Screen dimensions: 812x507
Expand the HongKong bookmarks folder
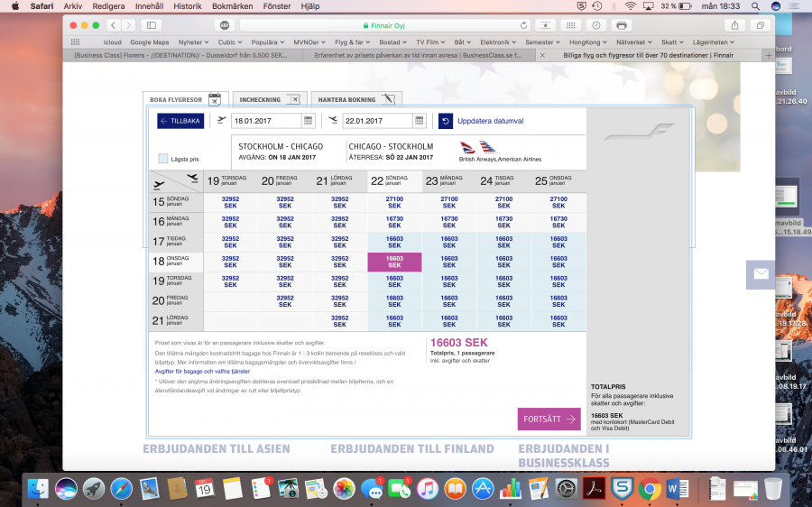click(586, 41)
